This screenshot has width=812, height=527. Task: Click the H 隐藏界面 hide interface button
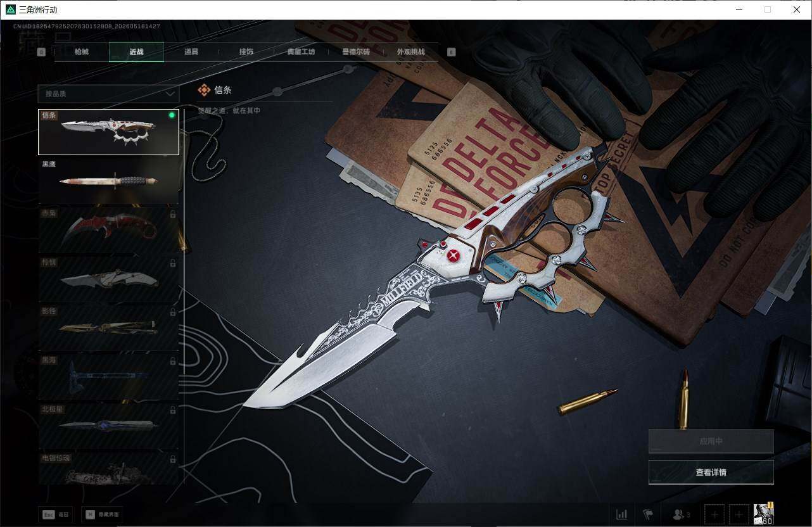[x=102, y=514]
